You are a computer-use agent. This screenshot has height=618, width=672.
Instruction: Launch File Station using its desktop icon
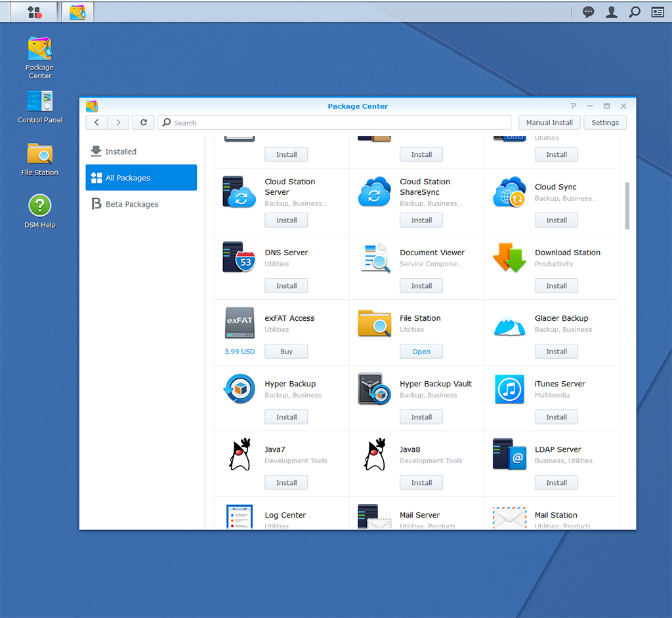[39, 154]
